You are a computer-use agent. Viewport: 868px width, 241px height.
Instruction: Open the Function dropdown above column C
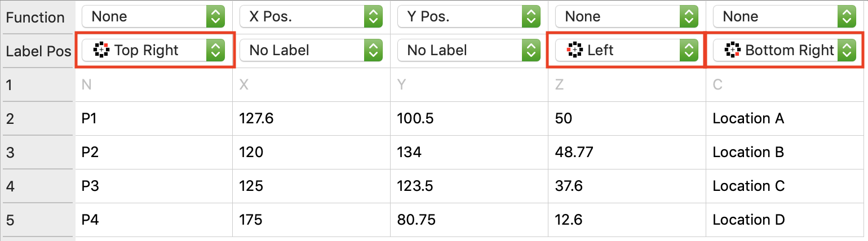point(785,17)
